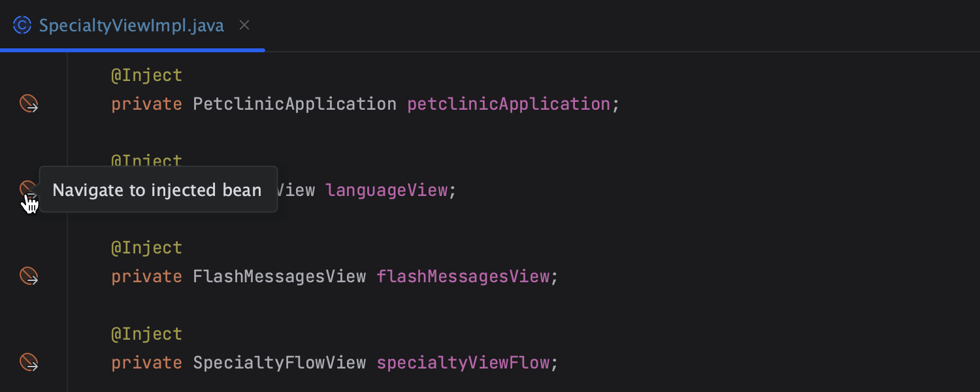Click the FlashMessagesView class type
The width and height of the screenshot is (980, 392).
[x=279, y=276]
